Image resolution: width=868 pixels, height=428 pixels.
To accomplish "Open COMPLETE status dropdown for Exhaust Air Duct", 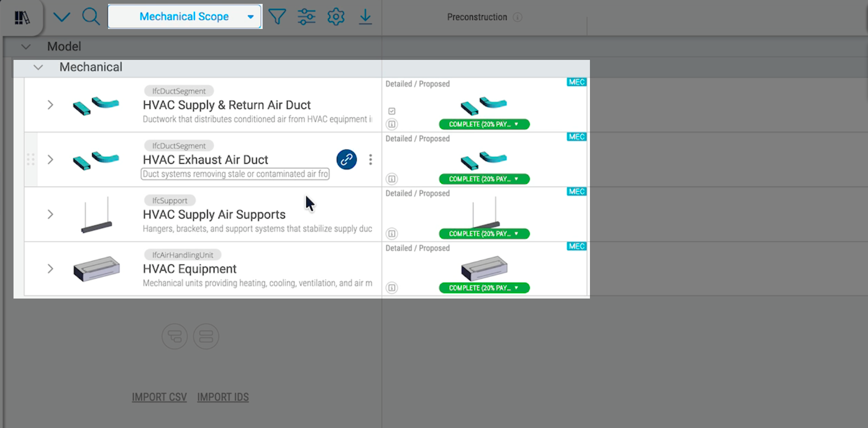I will pyautogui.click(x=484, y=179).
